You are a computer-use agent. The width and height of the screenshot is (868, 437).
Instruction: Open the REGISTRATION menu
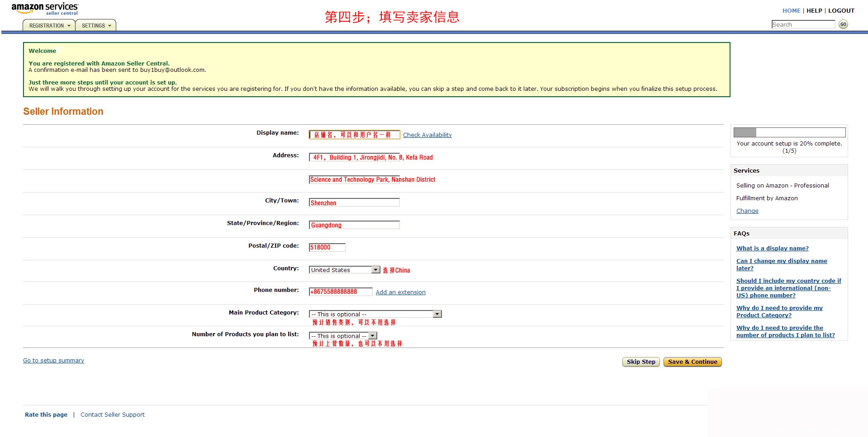point(50,25)
